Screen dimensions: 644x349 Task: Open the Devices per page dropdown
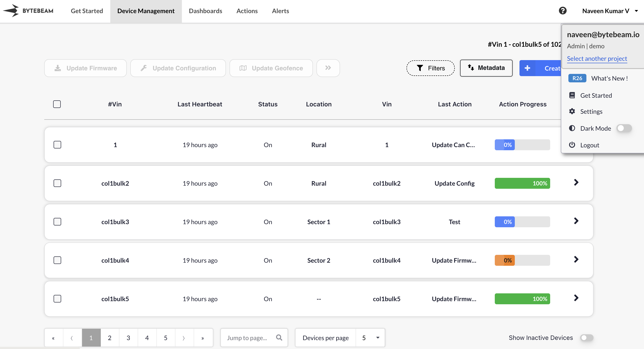370,337
